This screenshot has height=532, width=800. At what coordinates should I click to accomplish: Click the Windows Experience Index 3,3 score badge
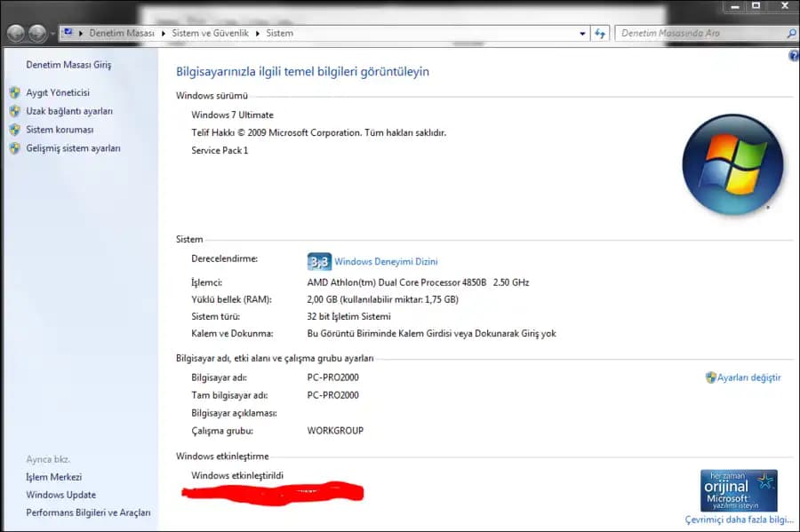click(x=319, y=262)
